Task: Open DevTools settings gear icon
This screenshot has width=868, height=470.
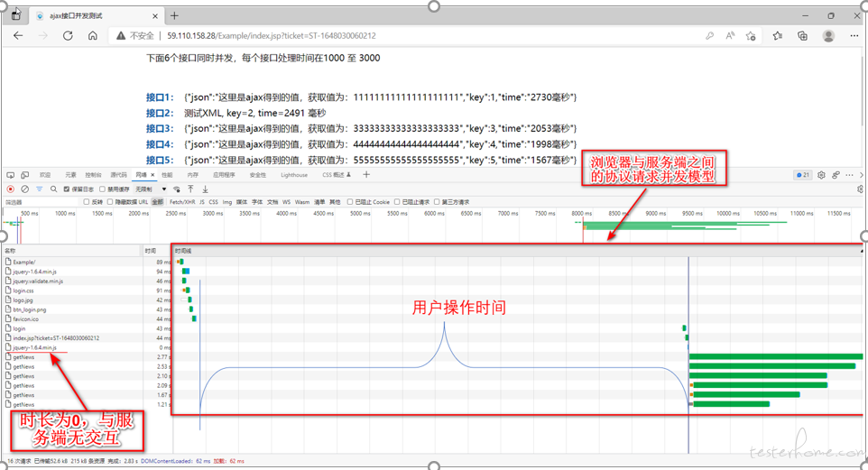Action: [821, 175]
